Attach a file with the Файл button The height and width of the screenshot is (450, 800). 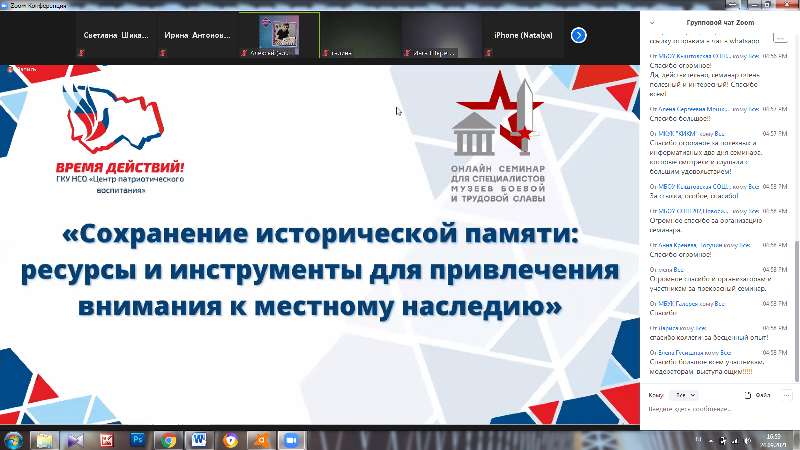click(758, 395)
